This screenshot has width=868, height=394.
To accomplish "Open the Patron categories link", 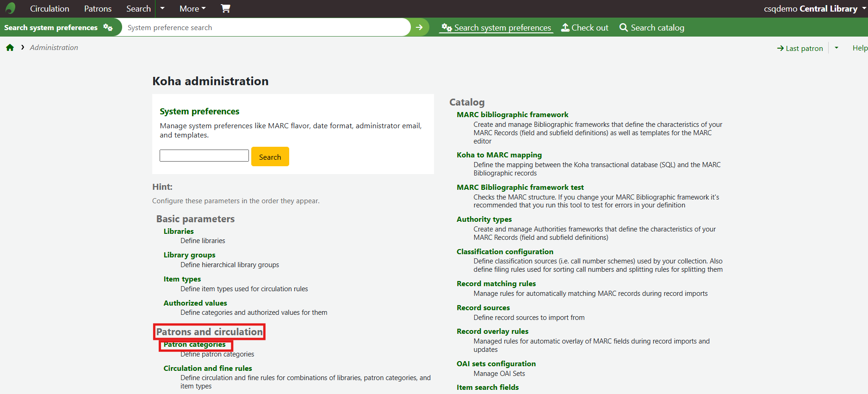I will pos(194,344).
